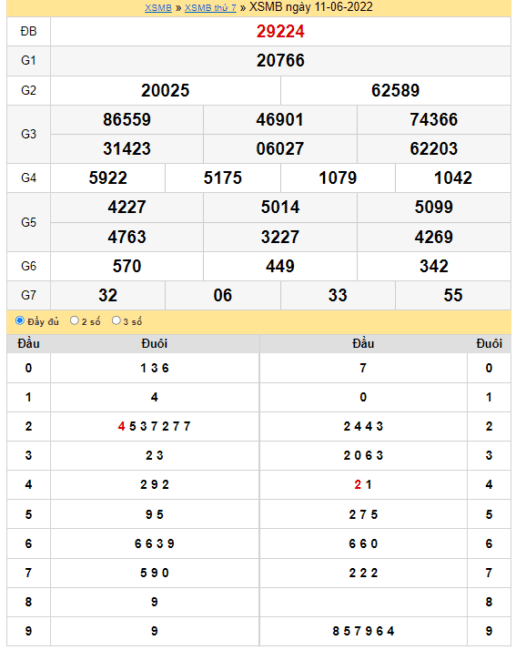Open the XSMB thứ 7 link
Image resolution: width=516 pixels, height=650 pixels.
tap(210, 8)
